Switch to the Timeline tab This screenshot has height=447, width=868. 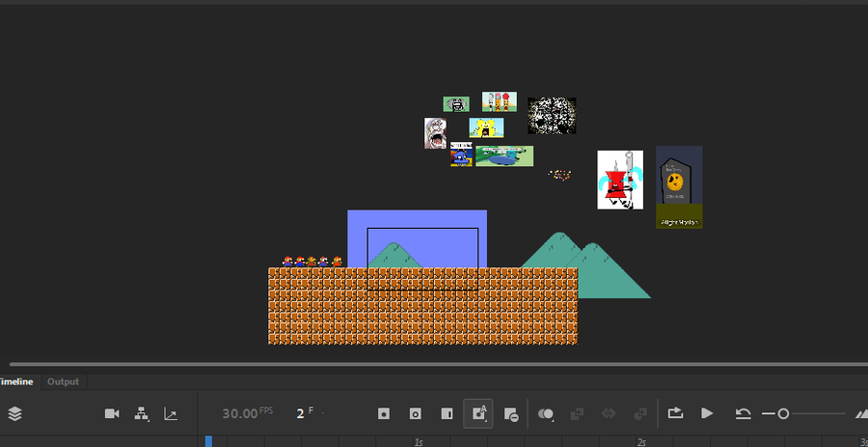pos(15,381)
